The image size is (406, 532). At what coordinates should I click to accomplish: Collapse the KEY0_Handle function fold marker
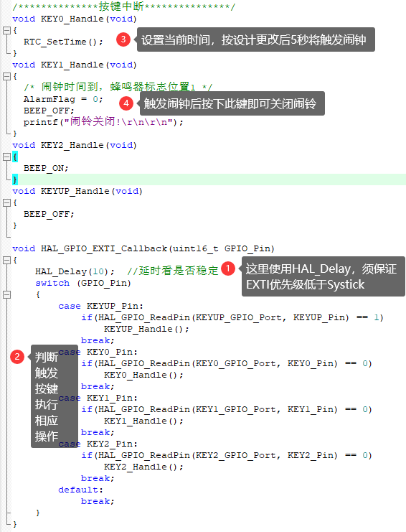(x=6, y=31)
